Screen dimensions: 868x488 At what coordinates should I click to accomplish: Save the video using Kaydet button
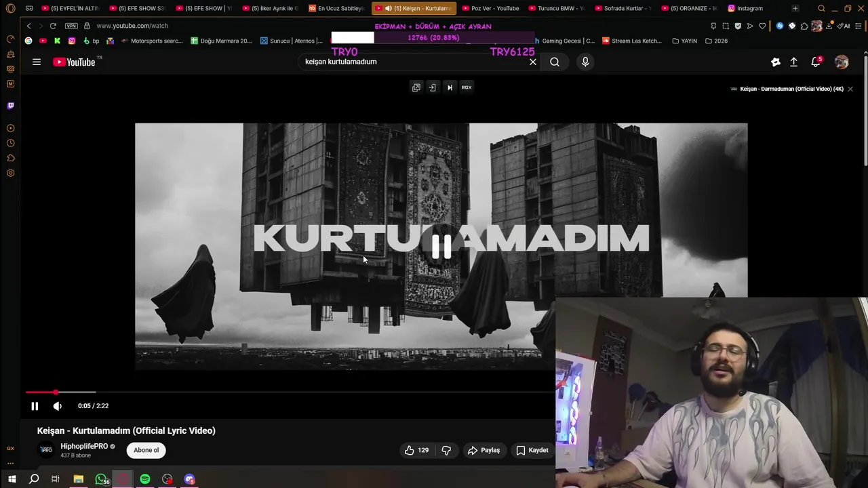pos(532,450)
